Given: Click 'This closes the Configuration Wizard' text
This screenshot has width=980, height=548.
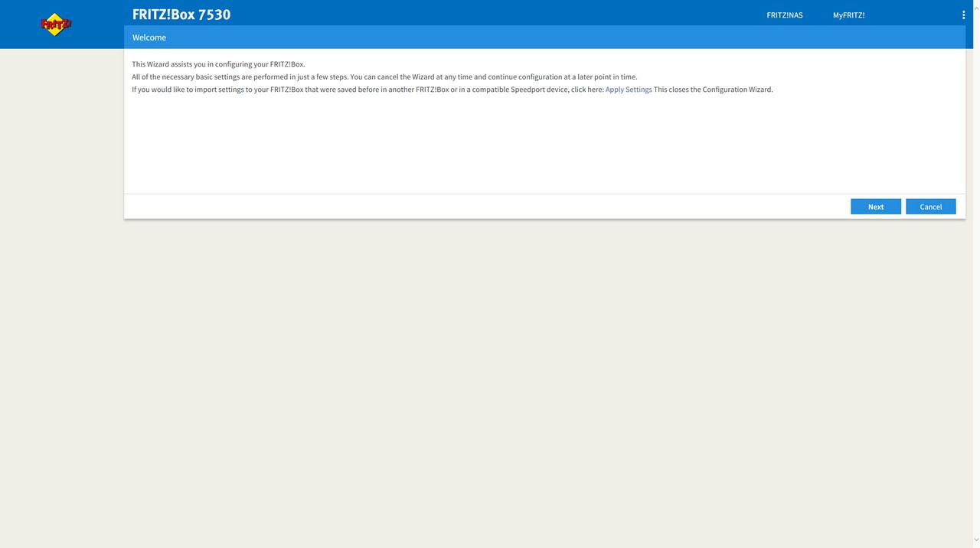Looking at the screenshot, I should point(714,90).
